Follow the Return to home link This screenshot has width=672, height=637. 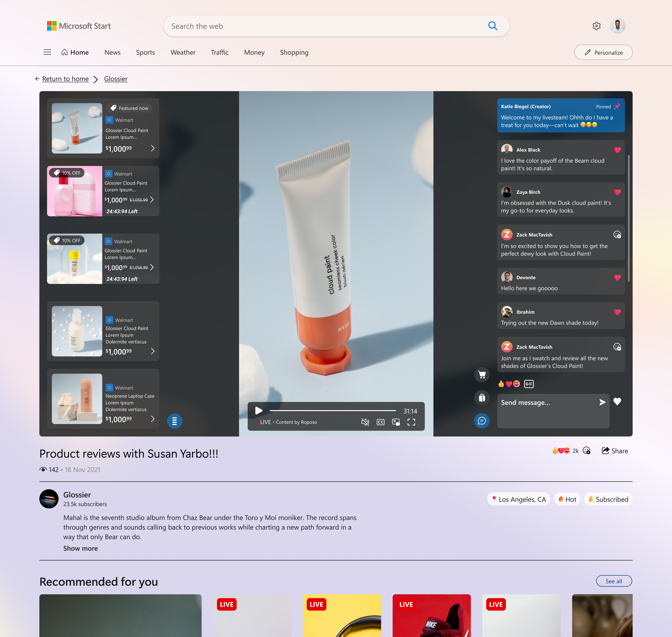point(65,79)
